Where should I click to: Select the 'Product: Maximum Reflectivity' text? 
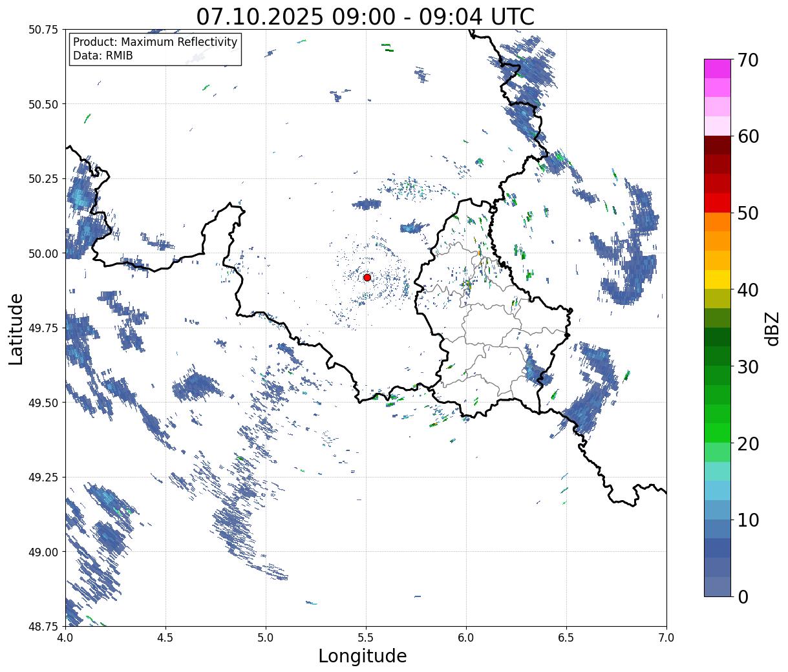(x=155, y=42)
